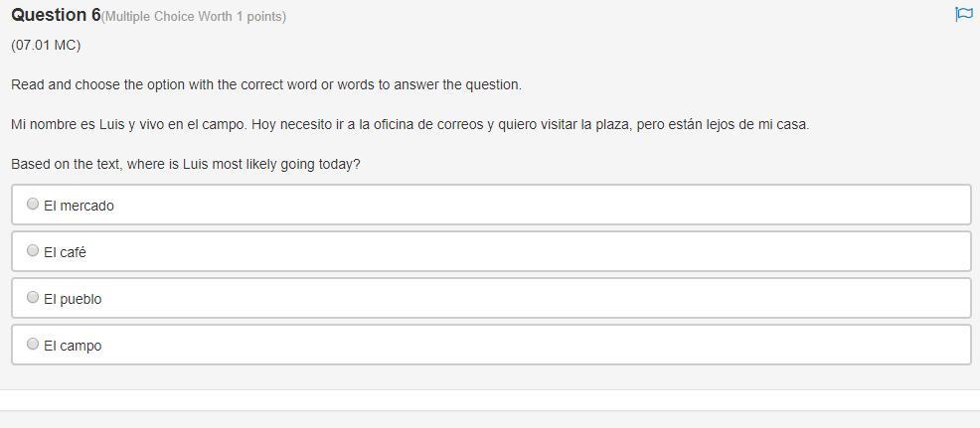
Task: Click the 'Read and choose the option' instruction
Action: click(x=266, y=84)
